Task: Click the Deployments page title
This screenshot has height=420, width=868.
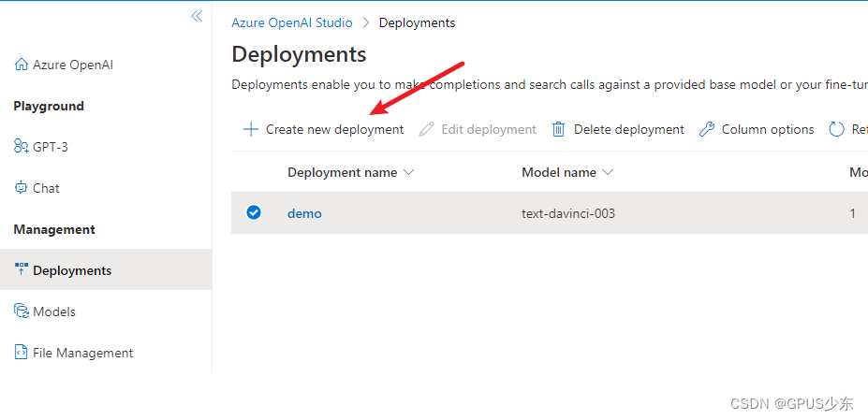Action: click(299, 54)
